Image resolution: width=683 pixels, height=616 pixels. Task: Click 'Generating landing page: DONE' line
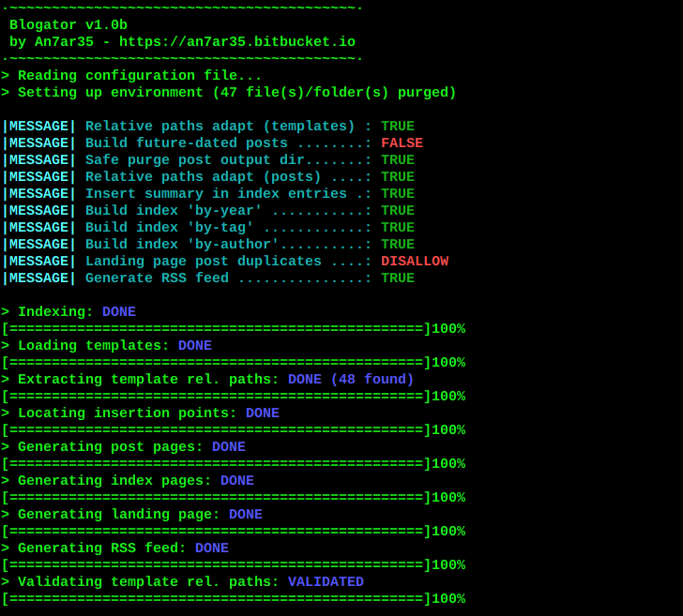(x=131, y=515)
